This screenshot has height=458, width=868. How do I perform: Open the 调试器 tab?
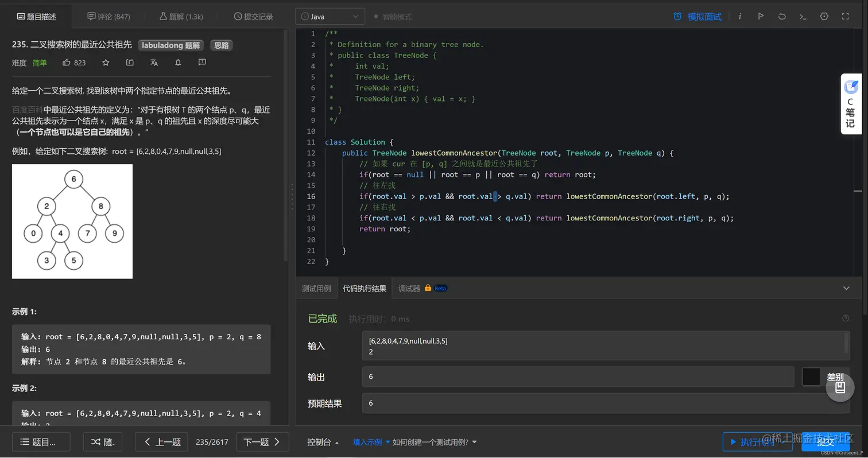(409, 288)
